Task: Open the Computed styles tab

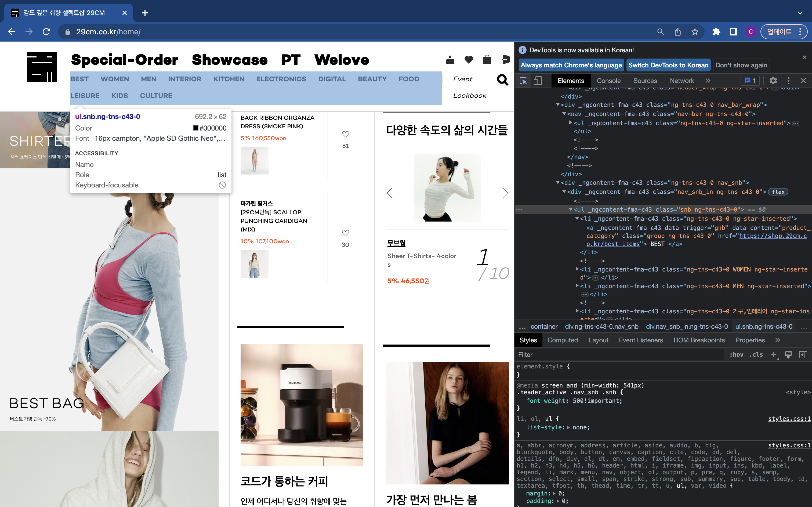Action: pyautogui.click(x=562, y=340)
